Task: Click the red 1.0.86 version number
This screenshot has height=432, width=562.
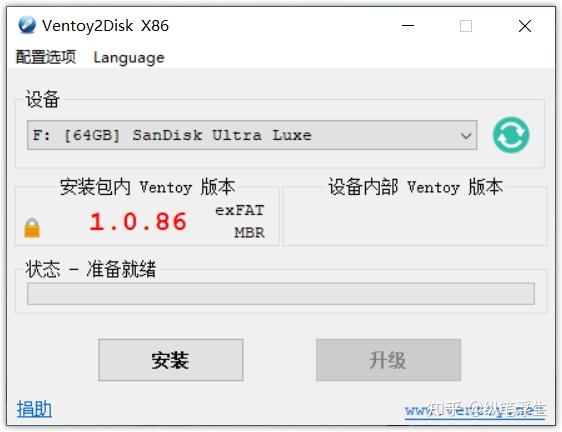Action: tap(138, 222)
